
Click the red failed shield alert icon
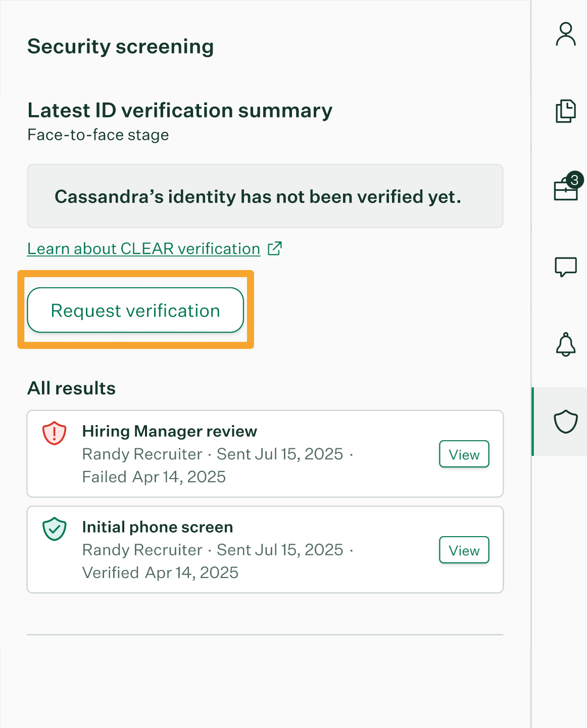(54, 433)
